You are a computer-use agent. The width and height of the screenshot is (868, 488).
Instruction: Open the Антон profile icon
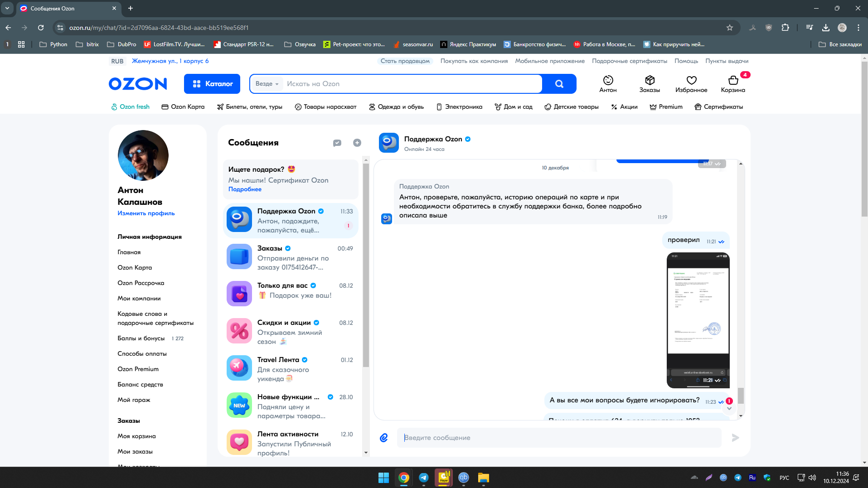608,84
